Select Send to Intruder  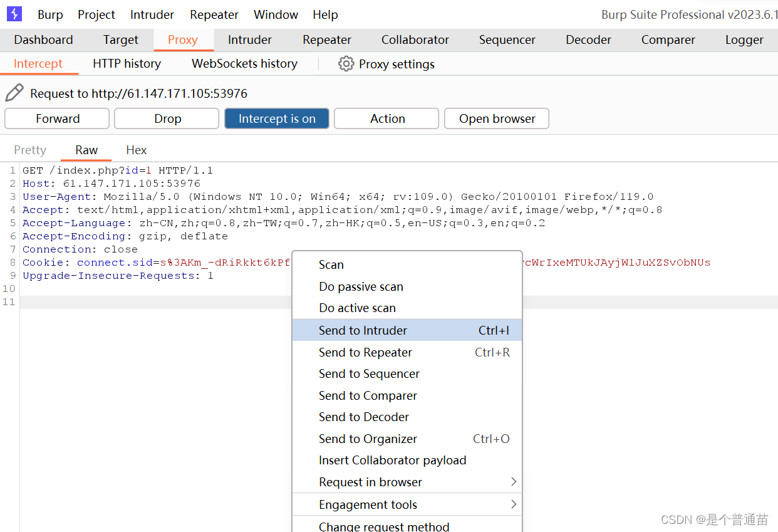tap(407, 330)
